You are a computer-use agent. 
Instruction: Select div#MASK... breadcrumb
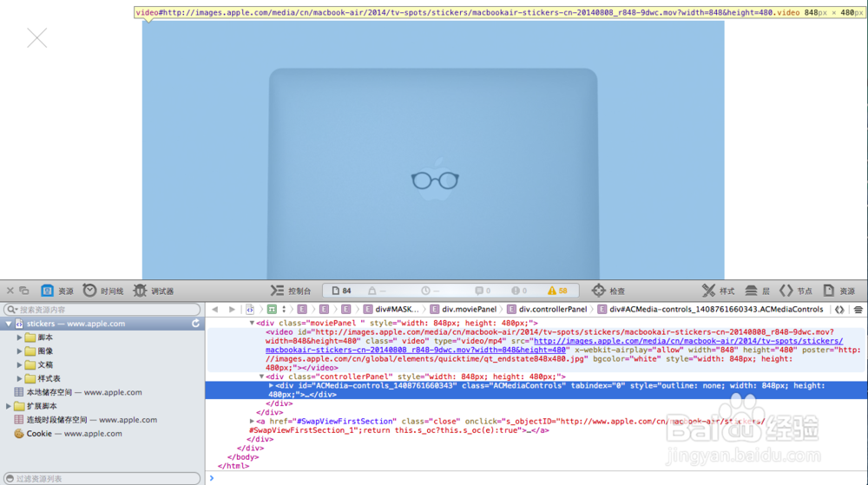pyautogui.click(x=391, y=309)
